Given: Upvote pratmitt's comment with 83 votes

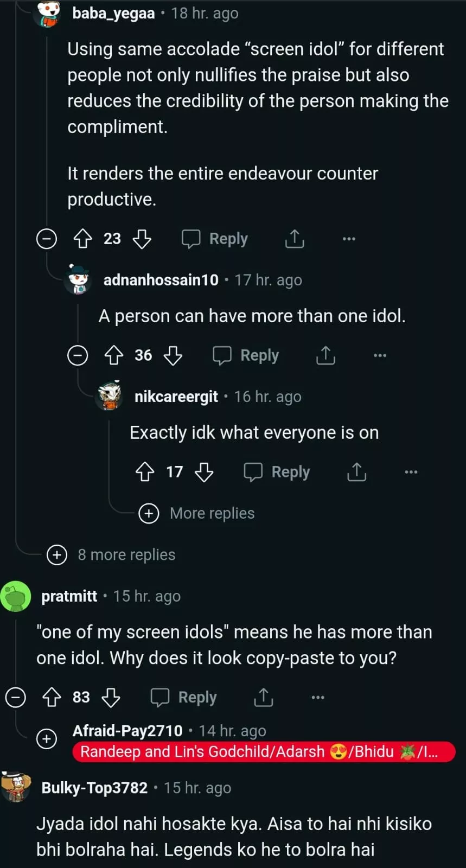Looking at the screenshot, I should pyautogui.click(x=52, y=697).
